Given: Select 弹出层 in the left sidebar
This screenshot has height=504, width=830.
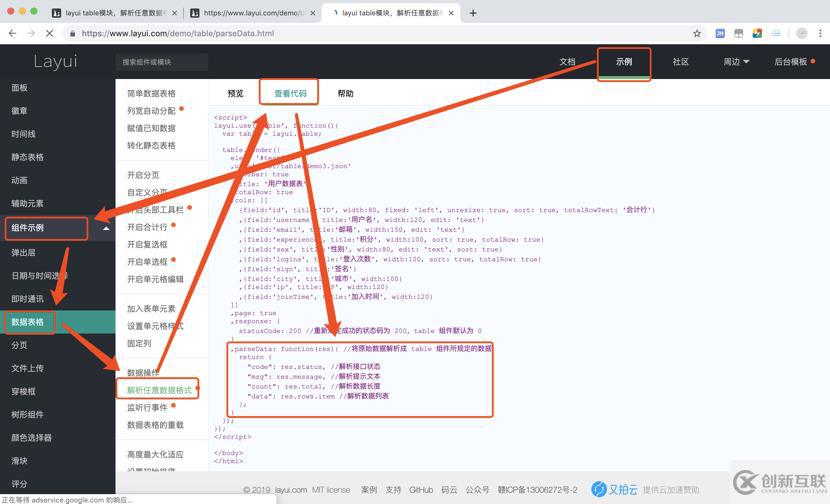Looking at the screenshot, I should (23, 253).
